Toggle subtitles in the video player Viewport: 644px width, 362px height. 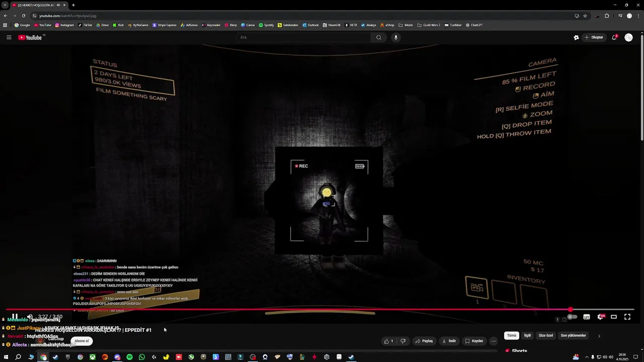point(587,317)
